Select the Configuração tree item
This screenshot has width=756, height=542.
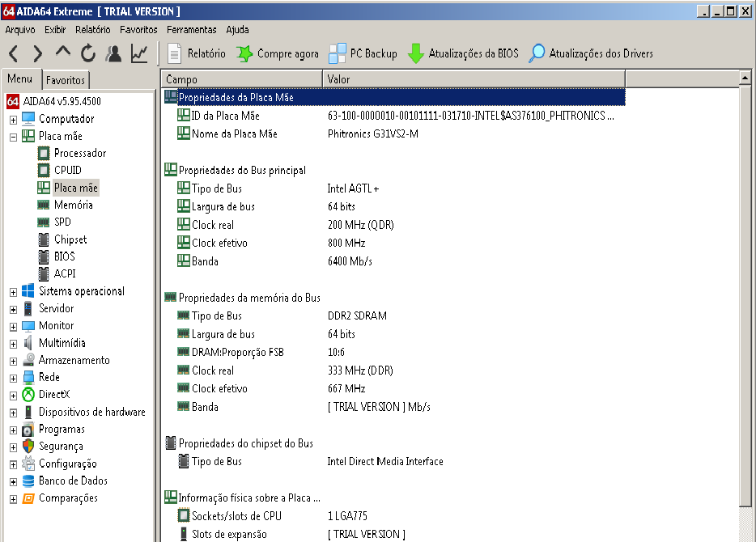67,464
